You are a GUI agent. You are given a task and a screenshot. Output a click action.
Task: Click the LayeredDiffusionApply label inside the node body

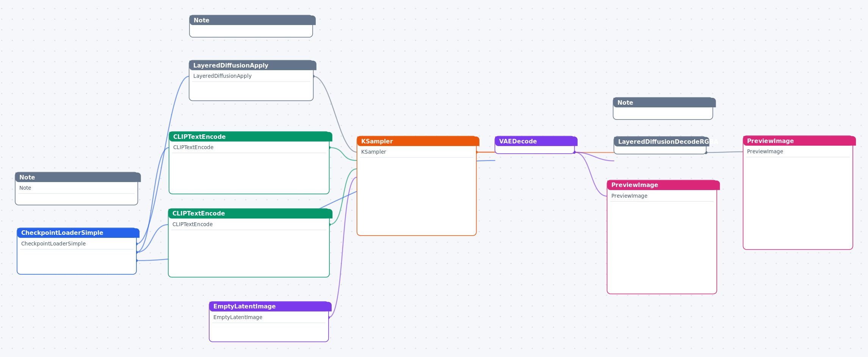point(222,76)
